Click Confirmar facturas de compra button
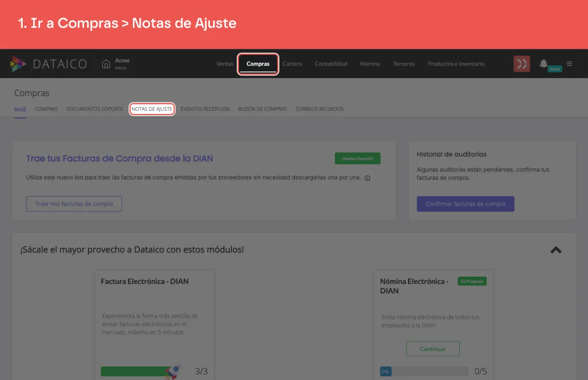The image size is (588, 380). (465, 204)
